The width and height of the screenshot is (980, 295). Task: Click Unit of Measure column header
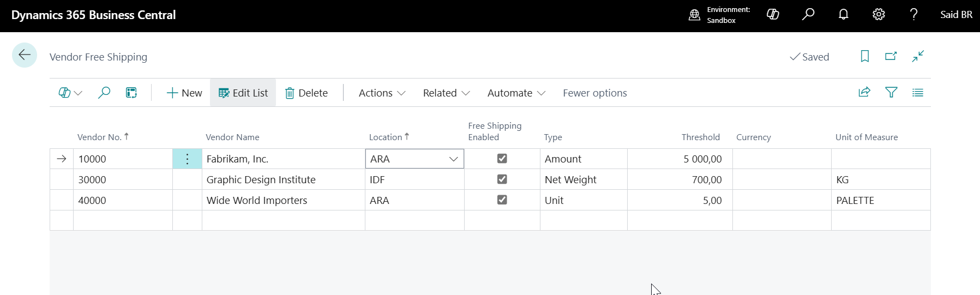point(866,137)
